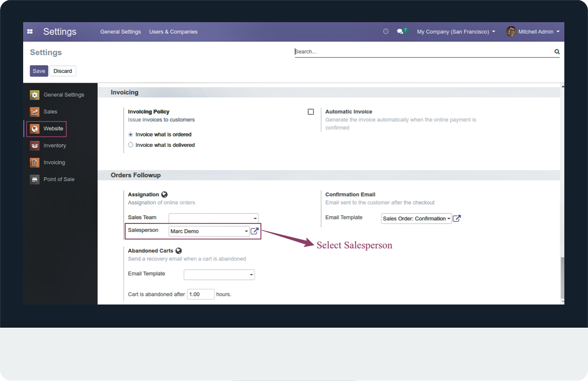
Task: Click the cart abandoned hours field
Action: coord(201,294)
